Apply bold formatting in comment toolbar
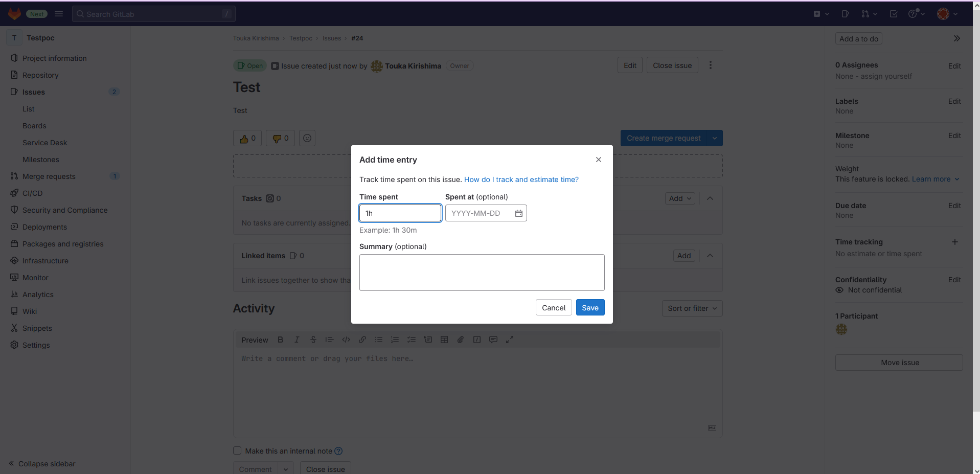This screenshot has height=474, width=980. [281, 340]
